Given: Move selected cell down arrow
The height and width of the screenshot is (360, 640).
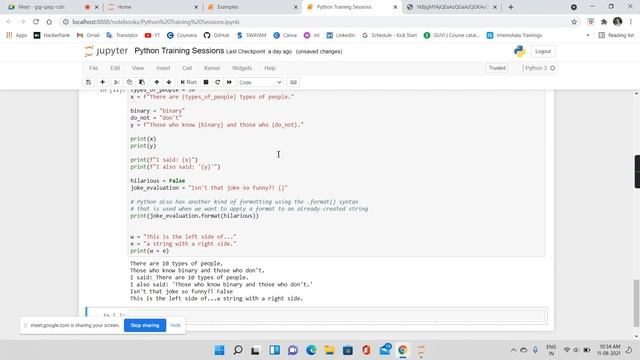Looking at the screenshot, I should click(169, 82).
